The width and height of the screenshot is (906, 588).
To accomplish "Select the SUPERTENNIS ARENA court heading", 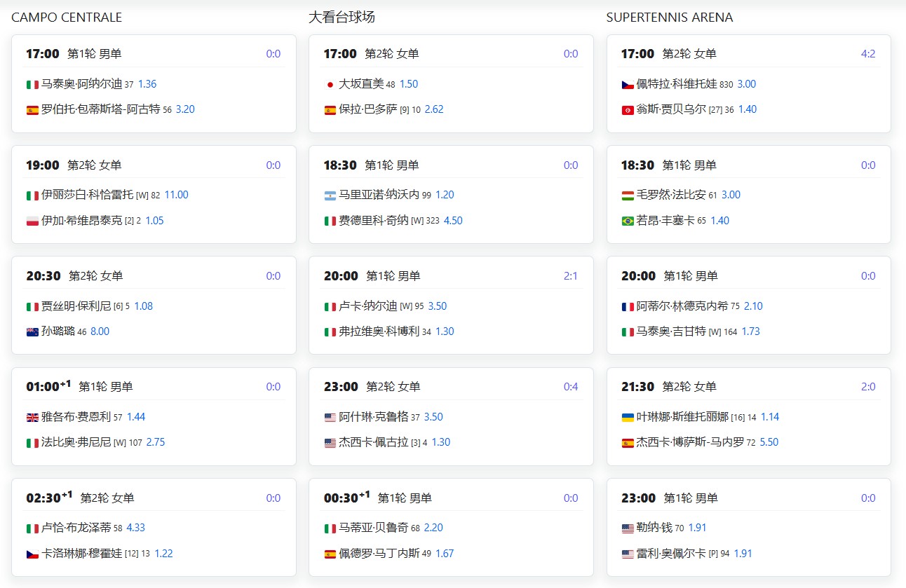I will tap(669, 18).
